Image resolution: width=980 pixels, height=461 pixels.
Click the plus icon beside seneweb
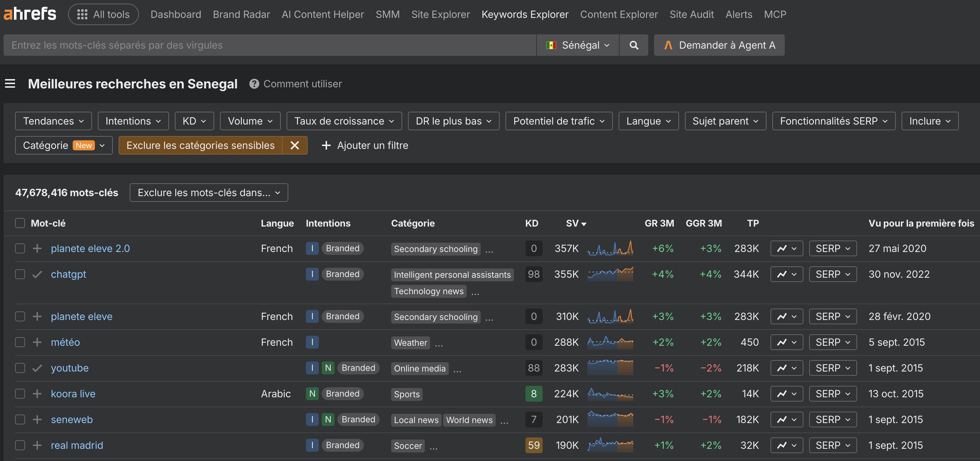point(37,419)
